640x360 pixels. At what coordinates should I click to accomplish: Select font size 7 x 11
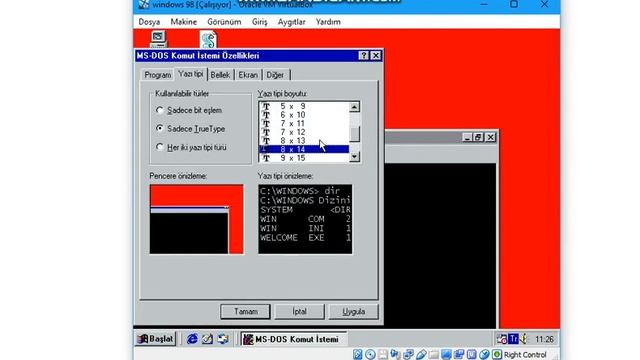coord(304,123)
